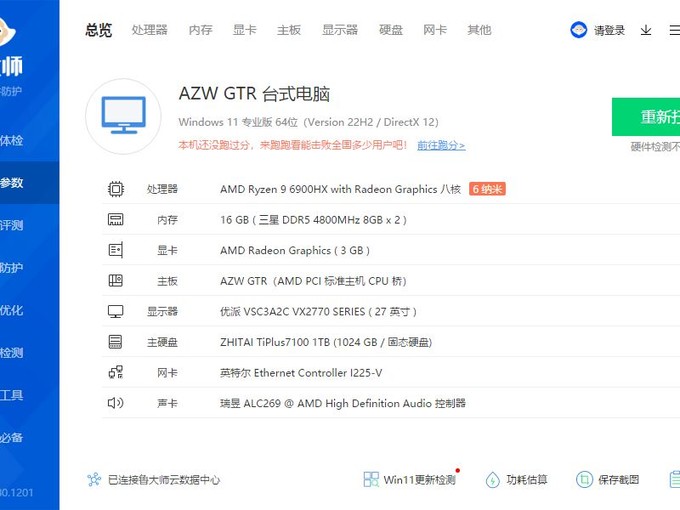Screen dimensions: 680x510
Task: Open the 评测 sidebar item
Action: click(x=29, y=225)
